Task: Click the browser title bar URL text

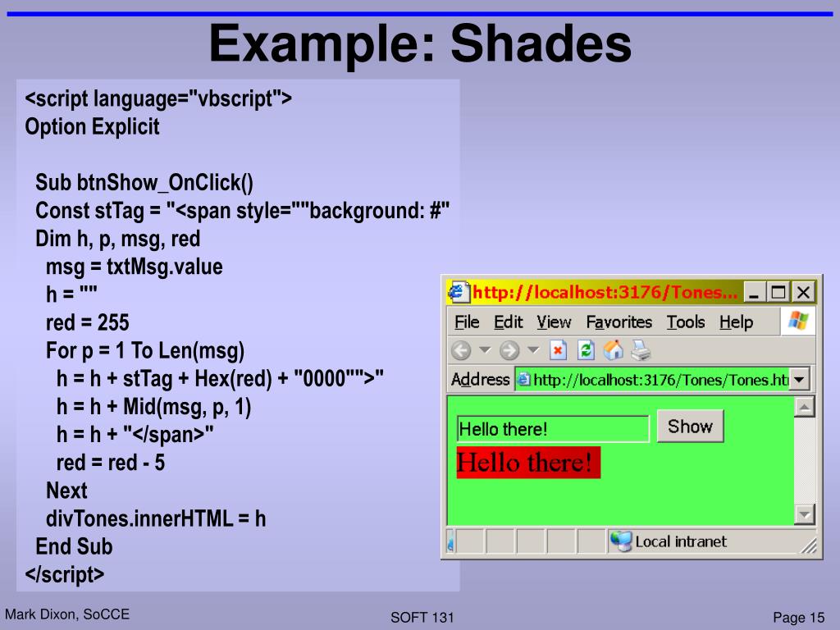Action: pyautogui.click(x=605, y=293)
